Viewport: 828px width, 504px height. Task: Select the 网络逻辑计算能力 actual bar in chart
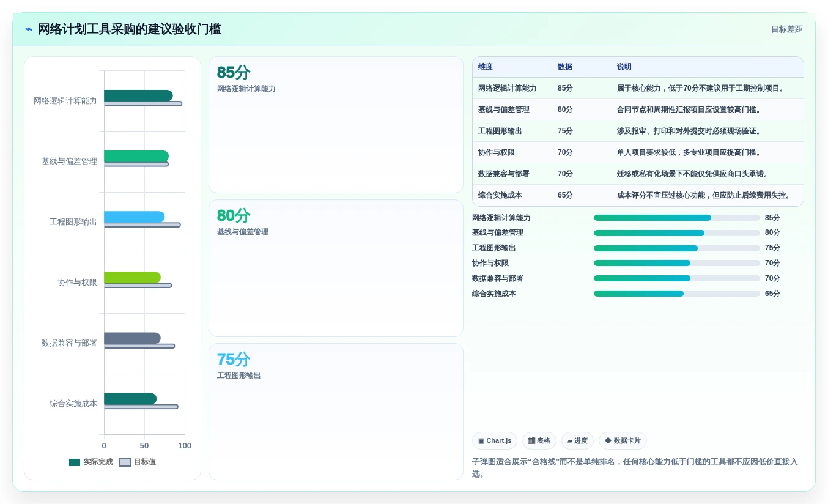click(138, 96)
